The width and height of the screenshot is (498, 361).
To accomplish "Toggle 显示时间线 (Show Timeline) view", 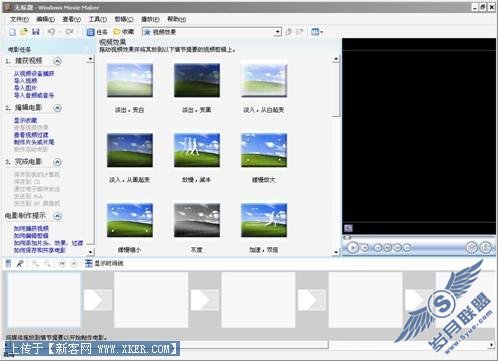I will pos(104,263).
